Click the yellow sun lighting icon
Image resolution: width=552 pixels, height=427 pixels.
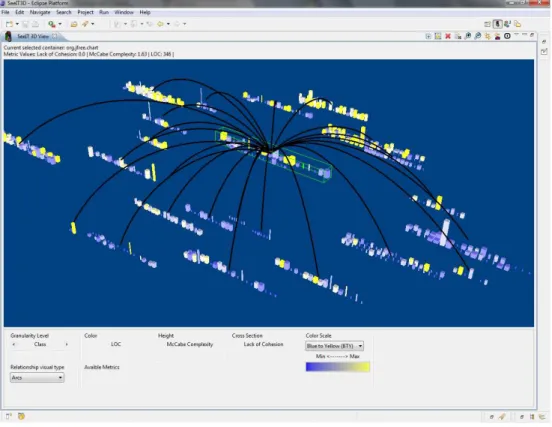pos(488,36)
